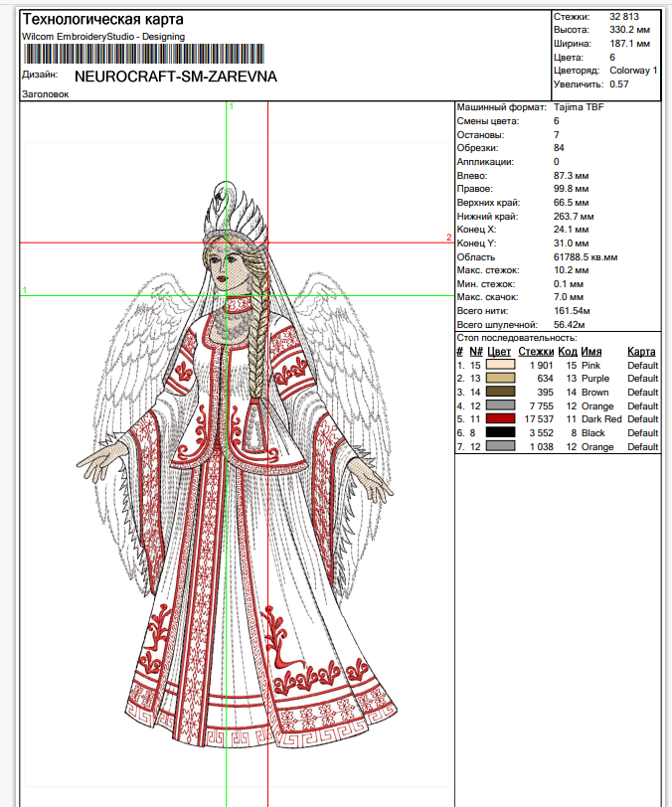The height and width of the screenshot is (807, 672).
Task: Click the 'Colorway 1' value
Action: coord(633,71)
